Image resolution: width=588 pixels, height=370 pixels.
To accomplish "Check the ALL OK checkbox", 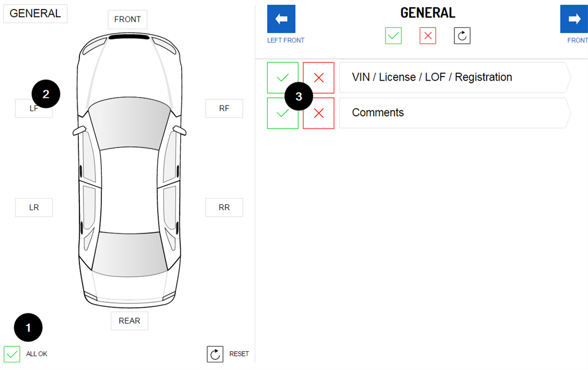I will point(12,354).
